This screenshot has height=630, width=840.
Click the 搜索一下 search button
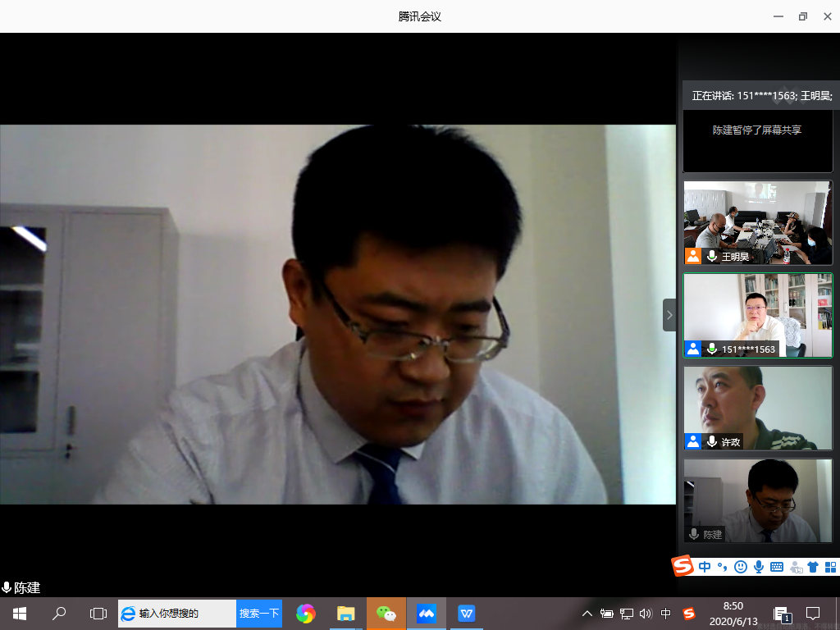pos(258,614)
